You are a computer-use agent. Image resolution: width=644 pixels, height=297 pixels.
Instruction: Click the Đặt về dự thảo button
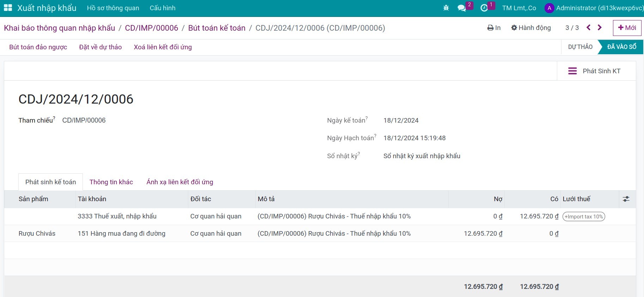pyautogui.click(x=100, y=47)
